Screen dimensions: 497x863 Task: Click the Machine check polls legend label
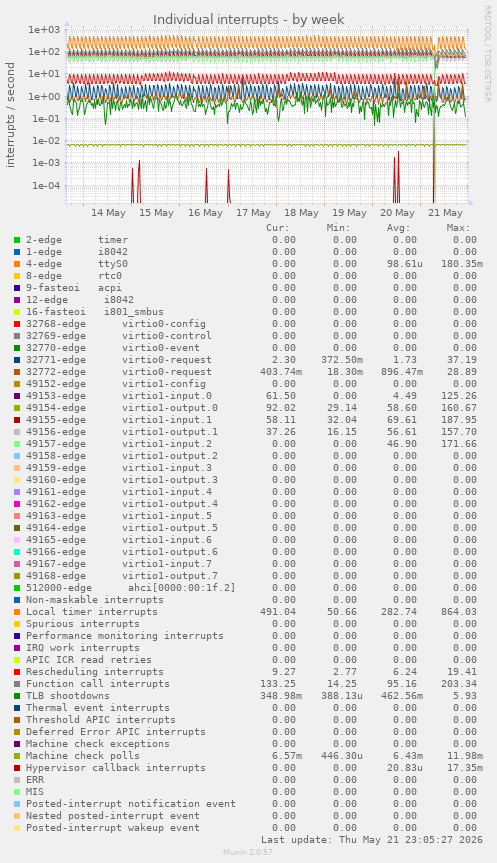[x=83, y=756]
